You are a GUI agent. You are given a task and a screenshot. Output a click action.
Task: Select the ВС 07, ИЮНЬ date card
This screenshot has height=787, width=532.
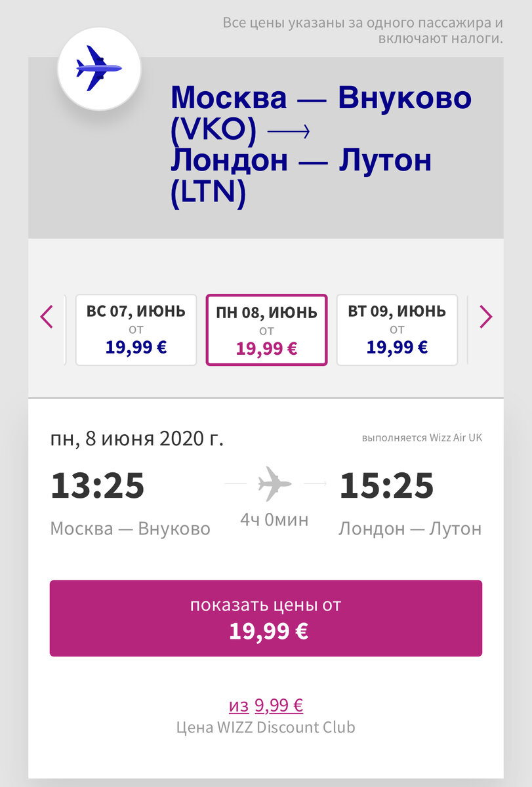[x=135, y=329]
